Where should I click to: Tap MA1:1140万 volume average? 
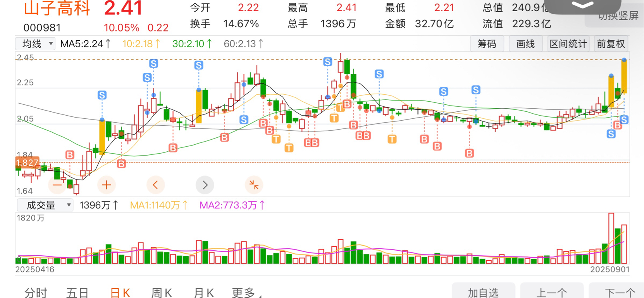[159, 205]
